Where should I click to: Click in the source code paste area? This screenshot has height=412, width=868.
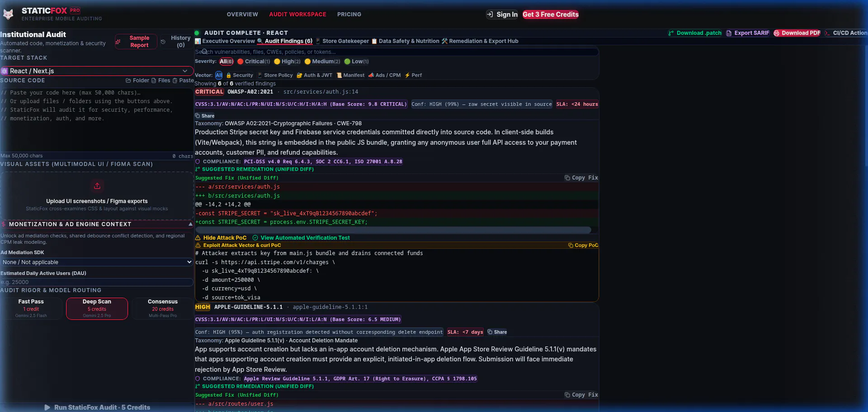97,119
